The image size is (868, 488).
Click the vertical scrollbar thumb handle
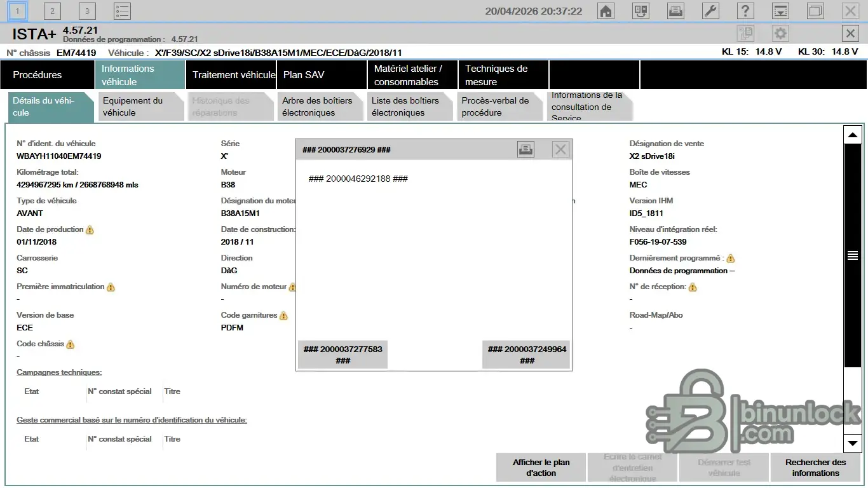coord(851,255)
